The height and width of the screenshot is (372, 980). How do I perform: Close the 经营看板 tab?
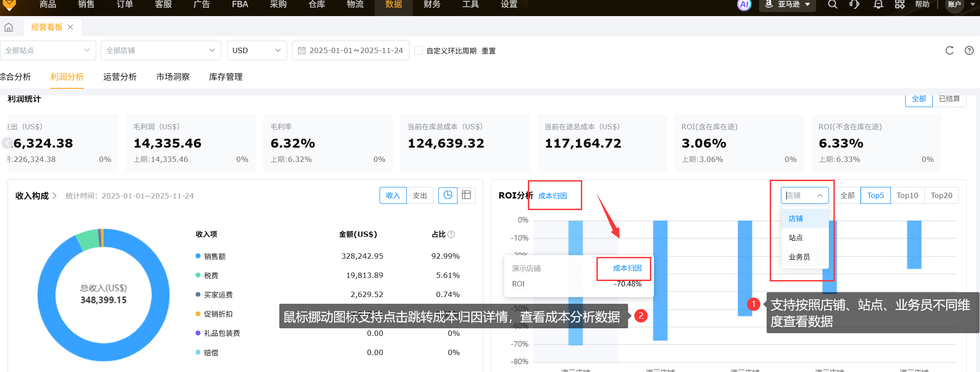pyautogui.click(x=70, y=27)
